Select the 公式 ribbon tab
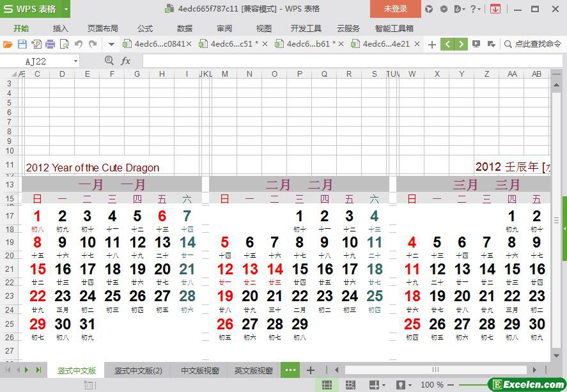The height and width of the screenshot is (392, 567). [145, 28]
